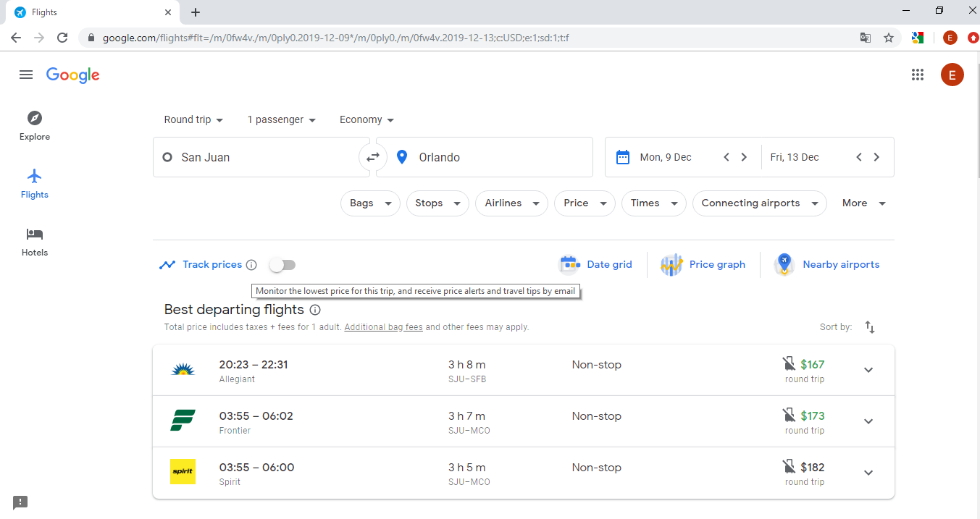This screenshot has width=980, height=519.
Task: Bookmark this page with the star
Action: pos(889,38)
